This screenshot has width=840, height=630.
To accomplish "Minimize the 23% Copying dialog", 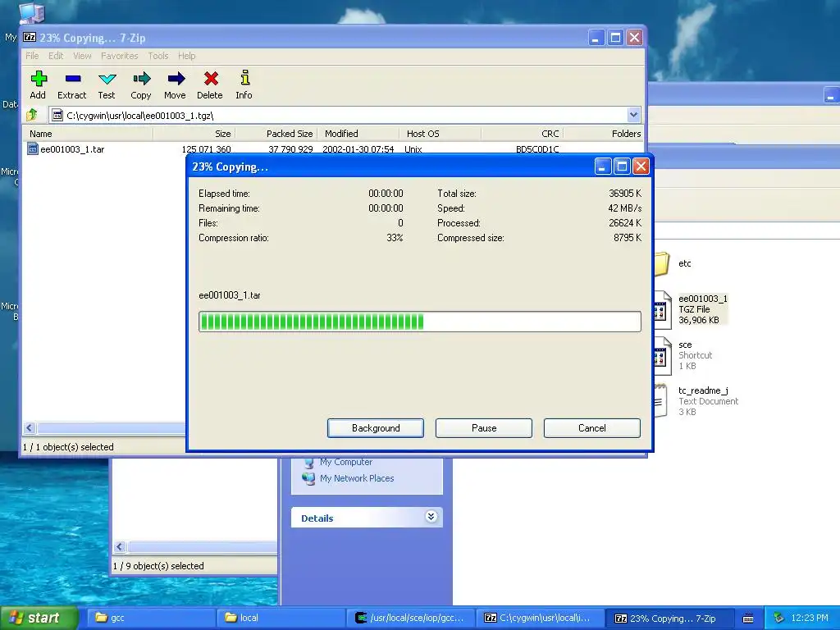I will point(603,167).
